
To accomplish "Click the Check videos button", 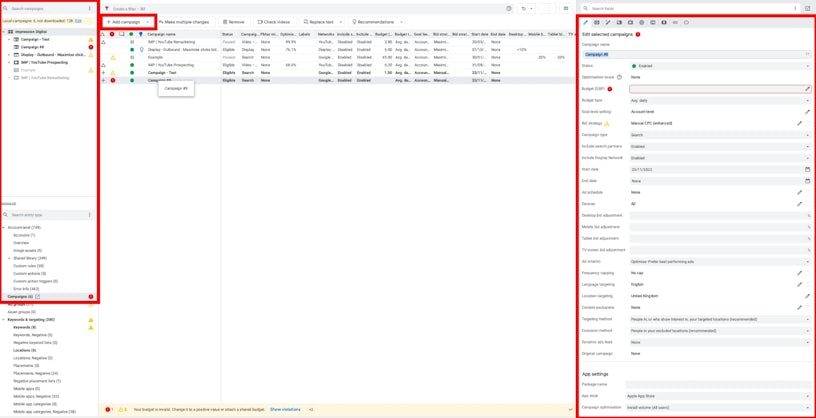I will point(273,22).
